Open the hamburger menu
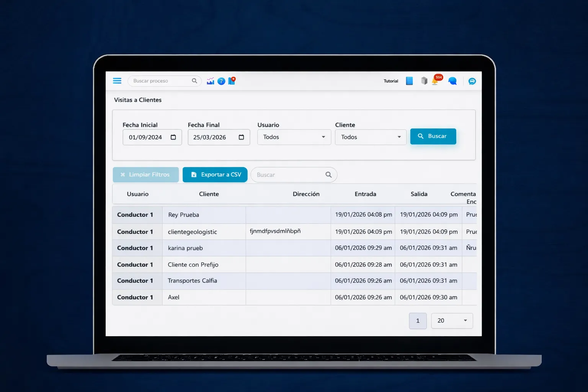The height and width of the screenshot is (392, 588). pyautogui.click(x=117, y=81)
